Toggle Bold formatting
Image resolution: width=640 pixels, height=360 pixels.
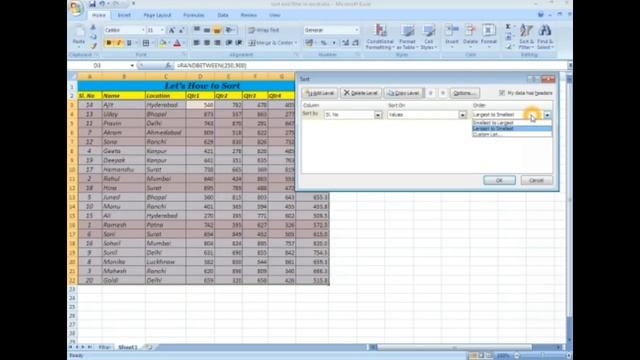tap(109, 43)
